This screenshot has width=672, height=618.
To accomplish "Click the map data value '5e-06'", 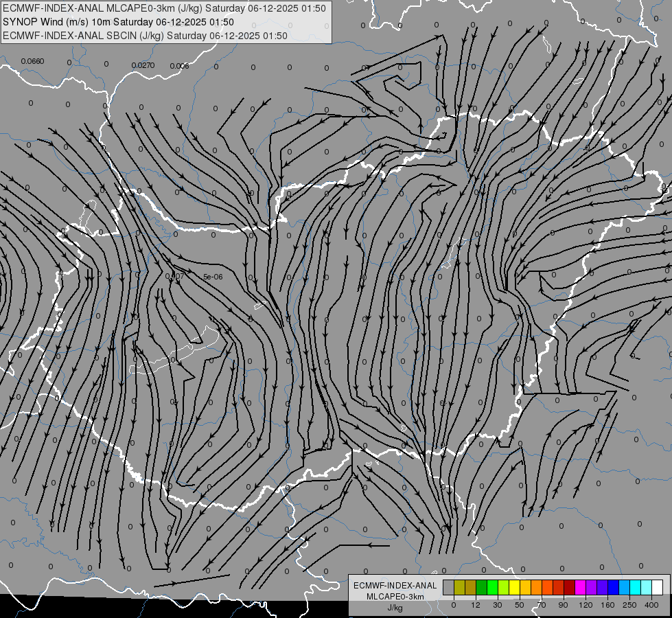I will click(213, 277).
